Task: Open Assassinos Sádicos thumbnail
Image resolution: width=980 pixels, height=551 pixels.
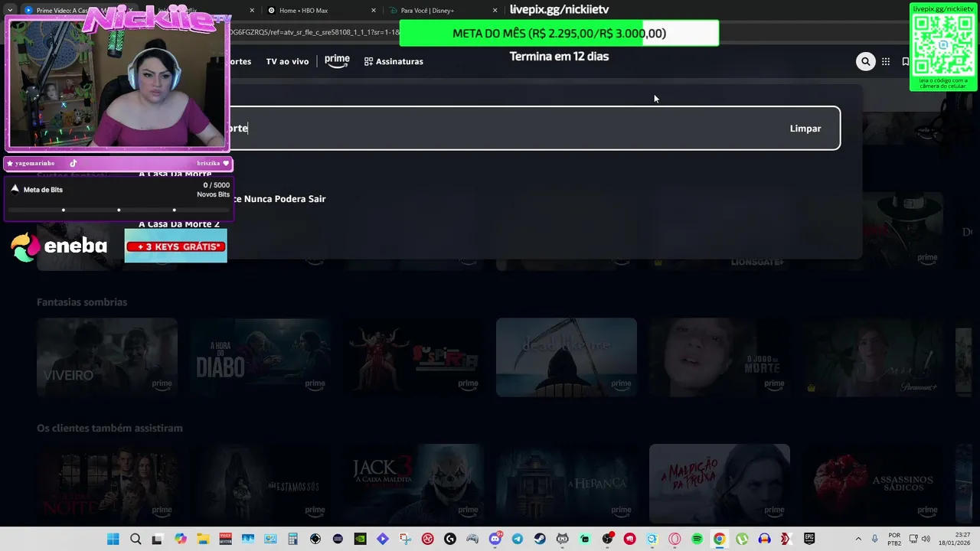Action: click(x=873, y=484)
